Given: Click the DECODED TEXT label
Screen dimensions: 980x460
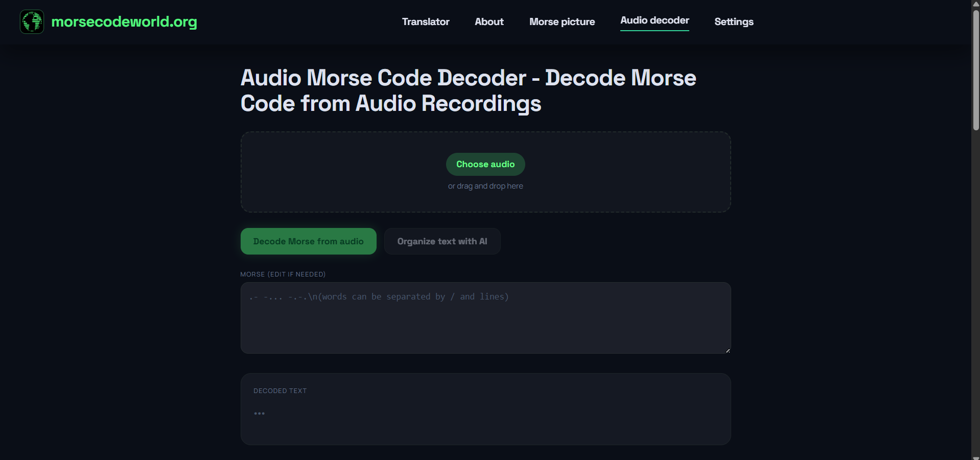Looking at the screenshot, I should (x=280, y=391).
